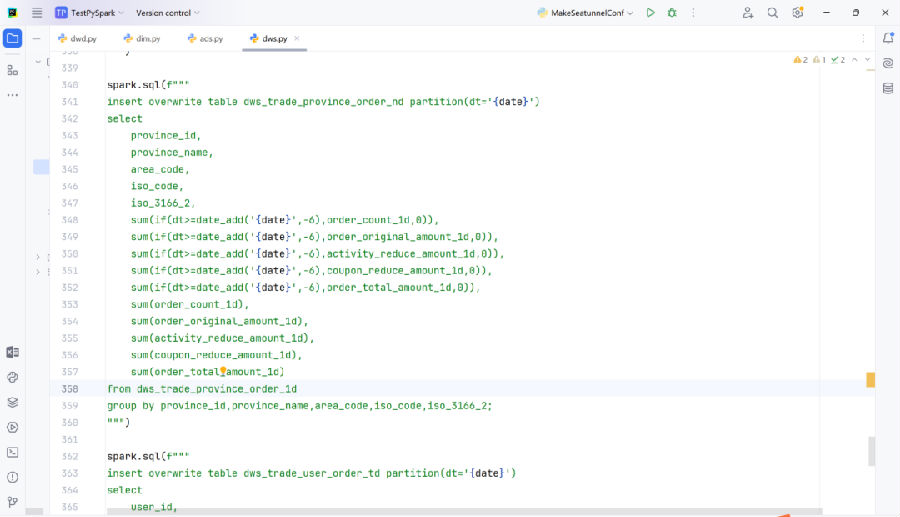Run the MakeSeatunnelConf configuration
The image size is (900, 517).
pos(650,13)
